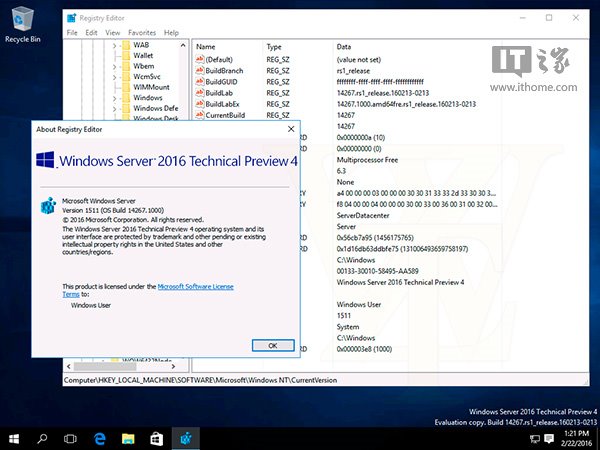The height and width of the screenshot is (450, 600).
Task: Select the WIMMount tree item
Action: tap(151, 87)
